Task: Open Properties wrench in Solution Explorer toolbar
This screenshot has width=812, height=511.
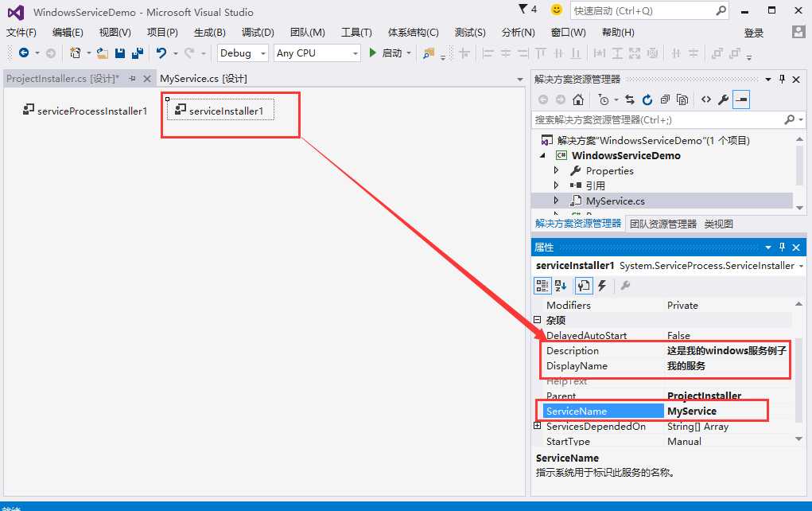Action: tap(724, 99)
